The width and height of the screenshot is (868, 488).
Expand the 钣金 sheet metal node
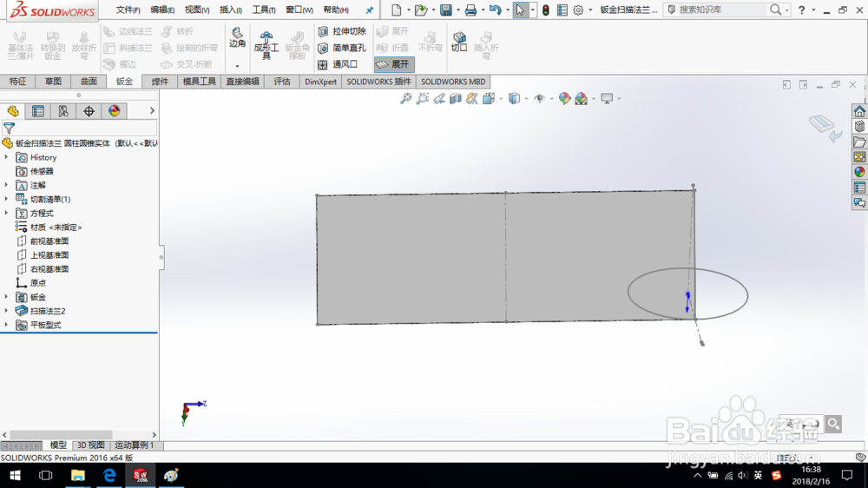point(6,297)
